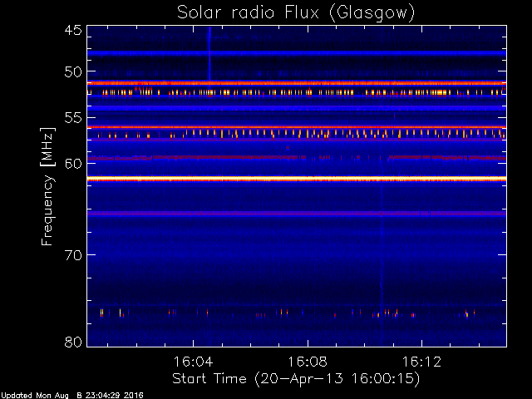
Task: Click the 16:08 time tick label
Action: click(x=308, y=362)
